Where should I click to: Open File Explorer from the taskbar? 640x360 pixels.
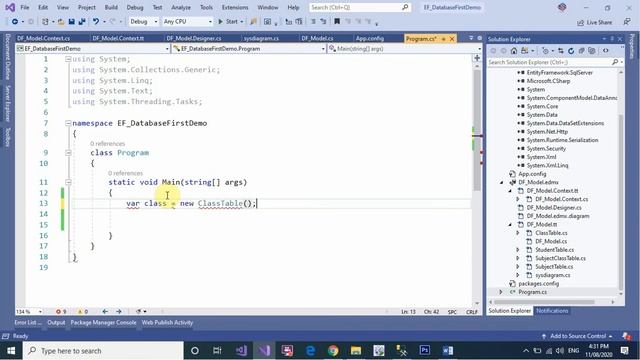(356, 350)
